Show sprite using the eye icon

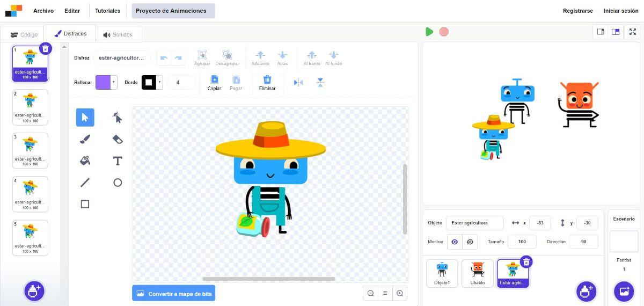point(455,242)
